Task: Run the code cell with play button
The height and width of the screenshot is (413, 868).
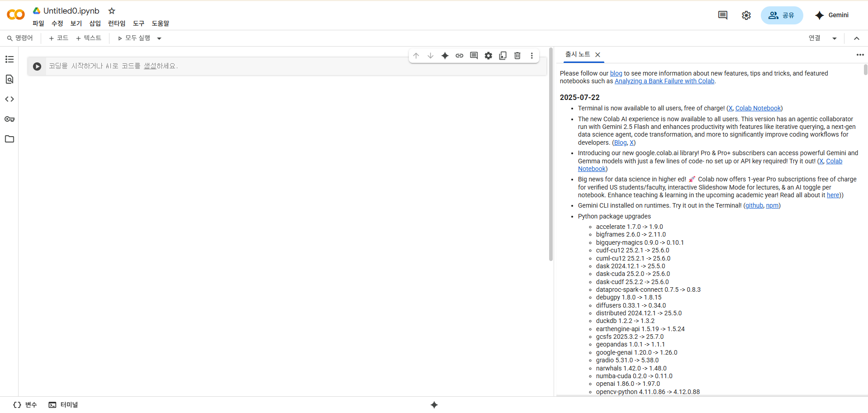Action: [x=37, y=66]
